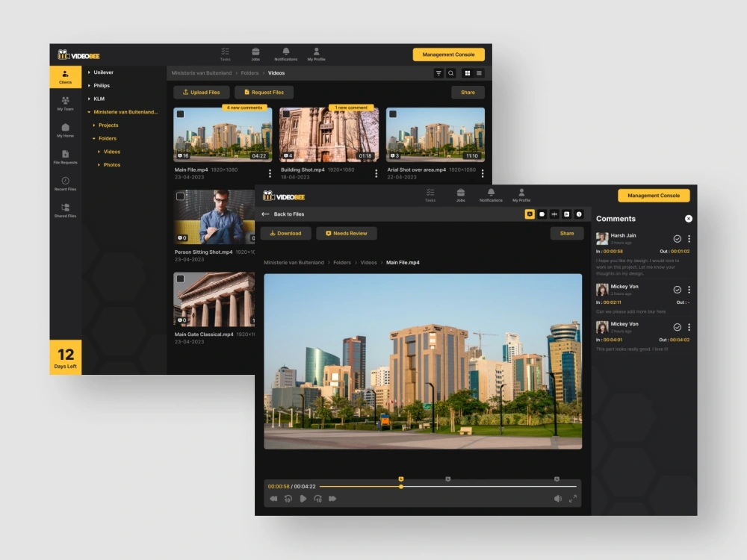Close the Comments panel
The height and width of the screenshot is (560, 747).
coord(689,219)
